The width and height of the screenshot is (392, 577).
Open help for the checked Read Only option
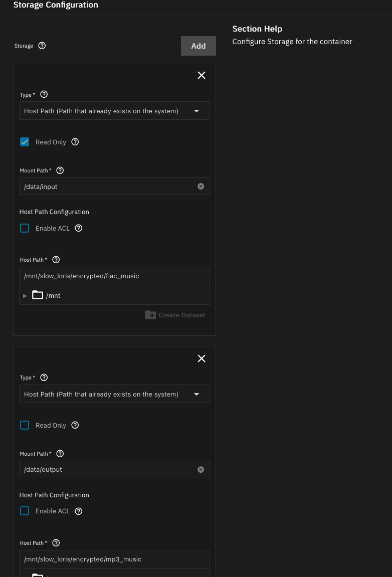(x=75, y=142)
